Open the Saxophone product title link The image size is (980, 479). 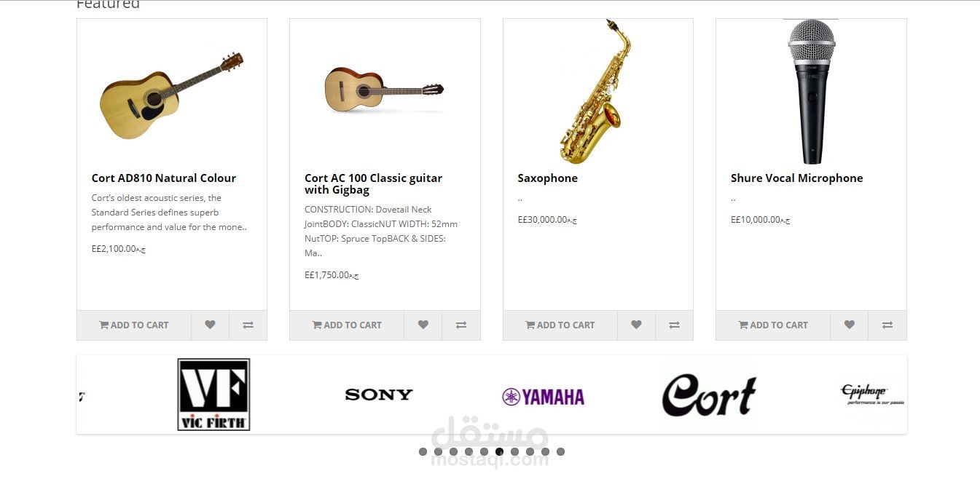[547, 178]
